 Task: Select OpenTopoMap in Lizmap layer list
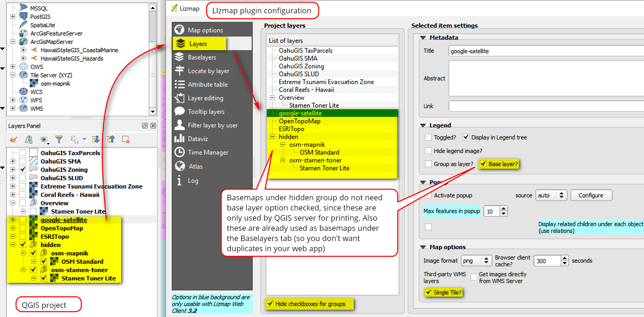[x=299, y=121]
